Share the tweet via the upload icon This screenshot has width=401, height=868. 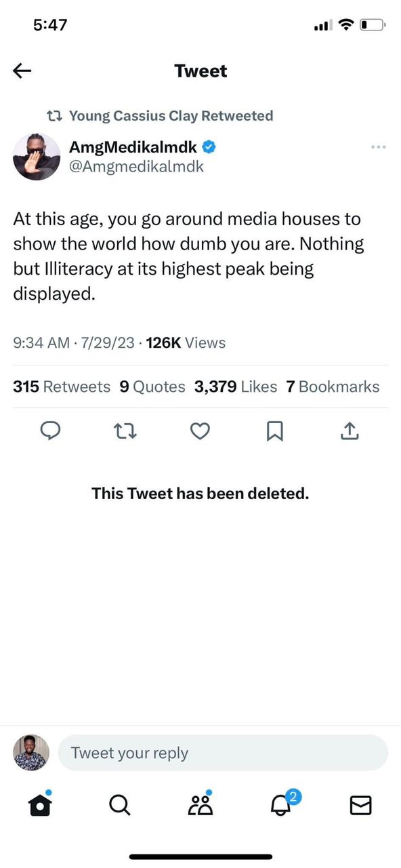[349, 431]
